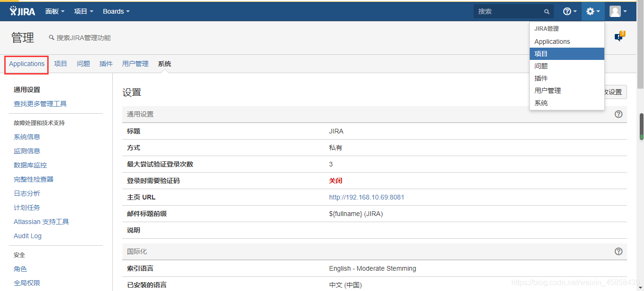Open 全局权限 sidebar link

coord(27,283)
